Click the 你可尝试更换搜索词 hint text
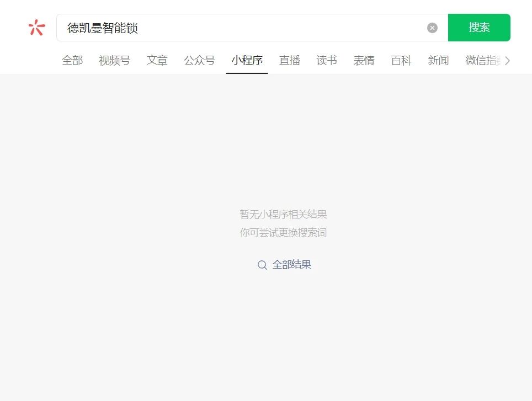Viewport: 532px width, 401px height. click(x=283, y=233)
